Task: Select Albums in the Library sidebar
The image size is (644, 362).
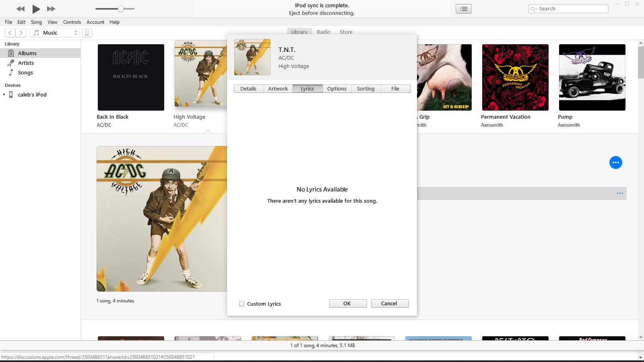Action: [27, 53]
